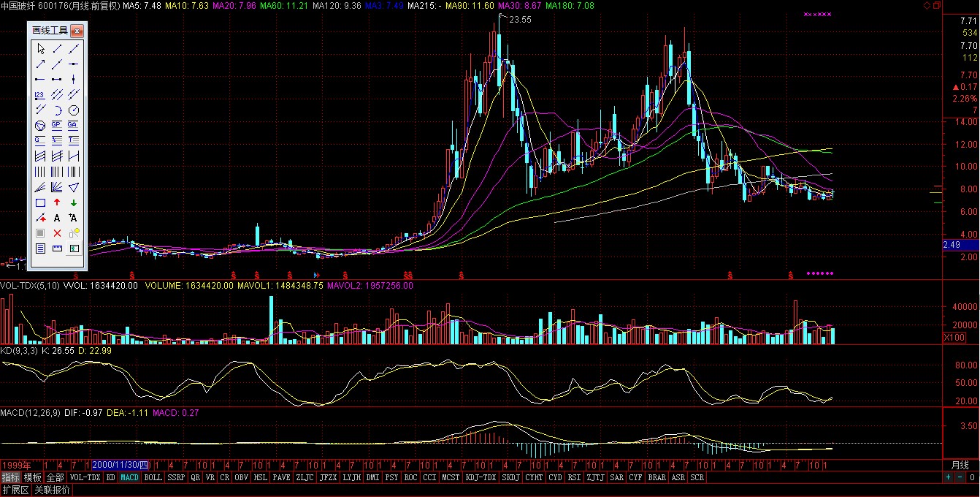Switch to the KDJ-TDX indicator
The height and width of the screenshot is (497, 980).
[481, 477]
